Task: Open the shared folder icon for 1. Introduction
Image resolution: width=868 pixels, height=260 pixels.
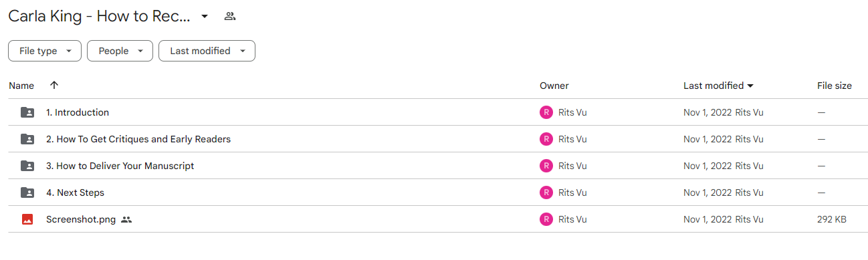Action: pyautogui.click(x=27, y=112)
